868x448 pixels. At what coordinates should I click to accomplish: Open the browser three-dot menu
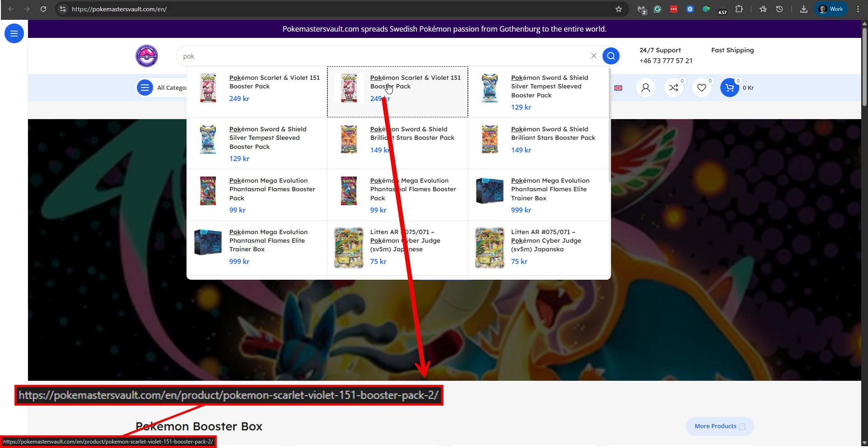(x=858, y=9)
